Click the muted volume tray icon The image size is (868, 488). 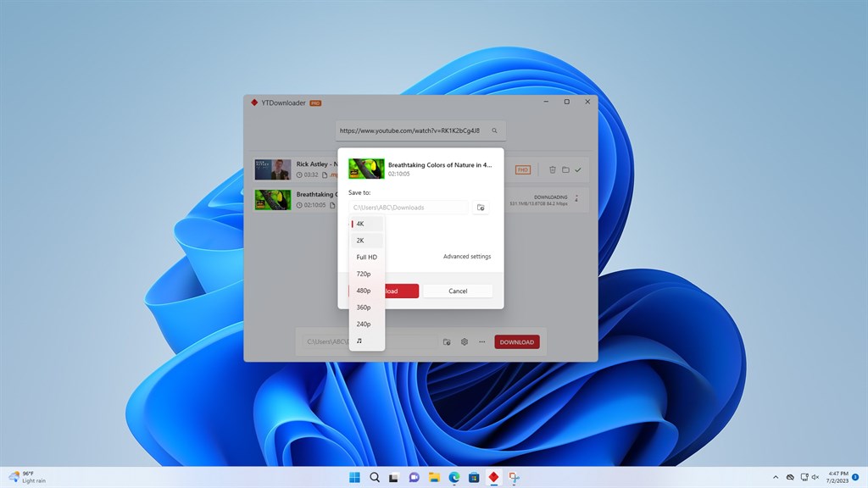(x=815, y=477)
